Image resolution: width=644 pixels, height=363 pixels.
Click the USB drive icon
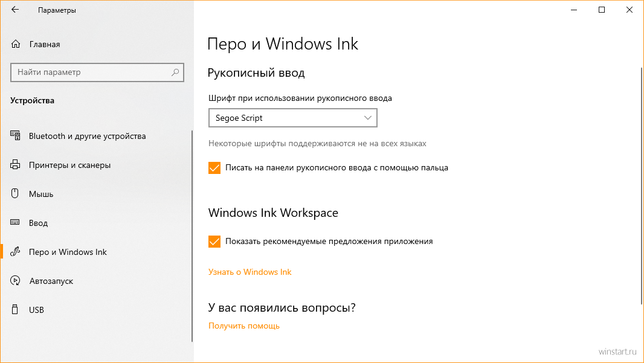pos(14,309)
